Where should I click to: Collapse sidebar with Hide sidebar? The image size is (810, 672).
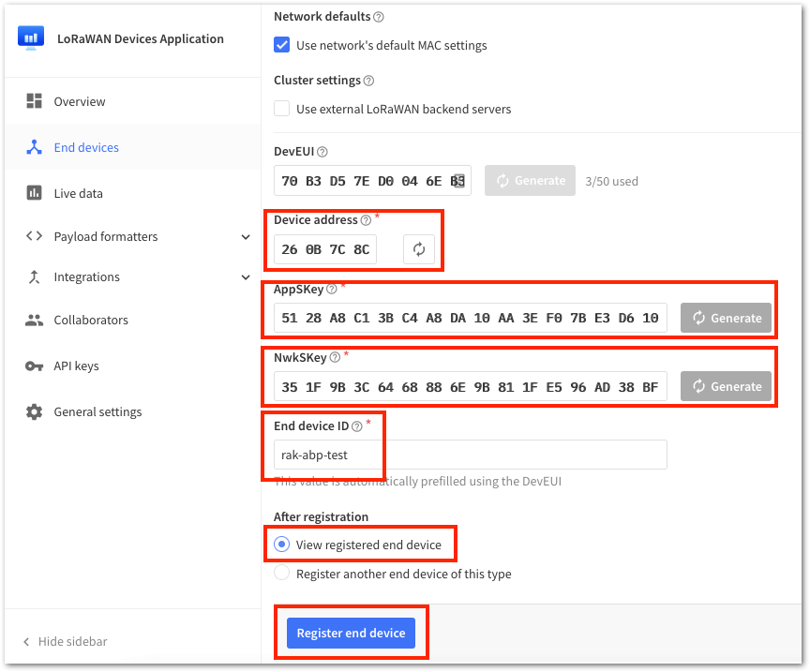click(x=65, y=641)
